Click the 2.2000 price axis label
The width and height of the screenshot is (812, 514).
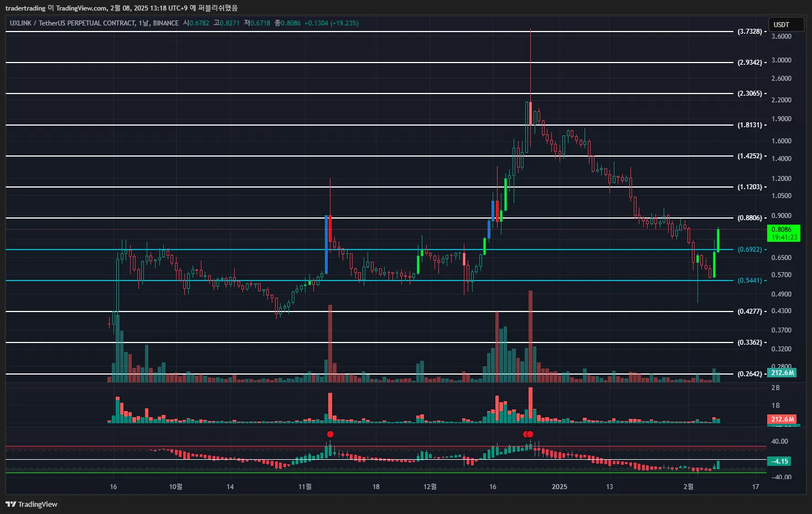tap(781, 100)
